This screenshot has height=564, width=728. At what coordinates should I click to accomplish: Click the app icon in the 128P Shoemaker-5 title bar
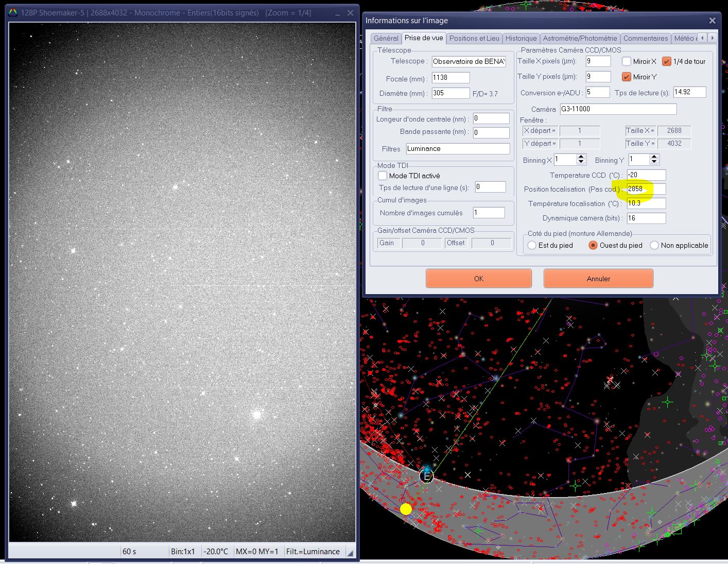(13, 13)
